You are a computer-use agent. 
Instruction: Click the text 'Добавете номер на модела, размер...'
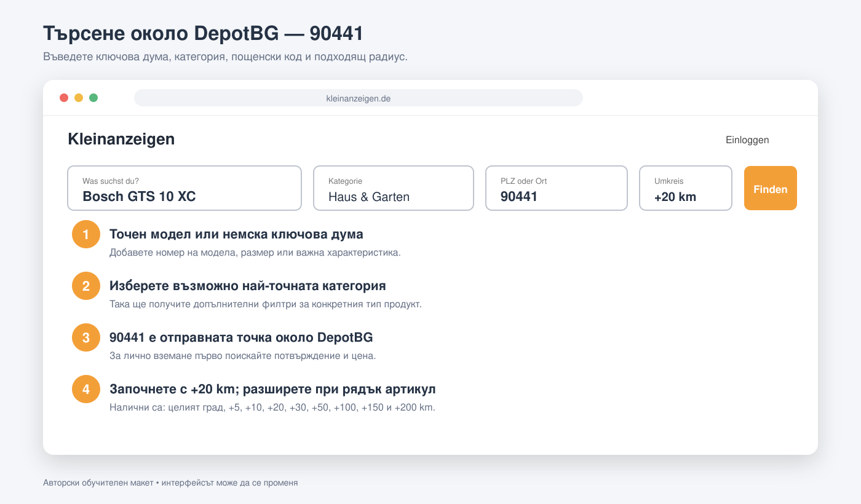point(255,253)
